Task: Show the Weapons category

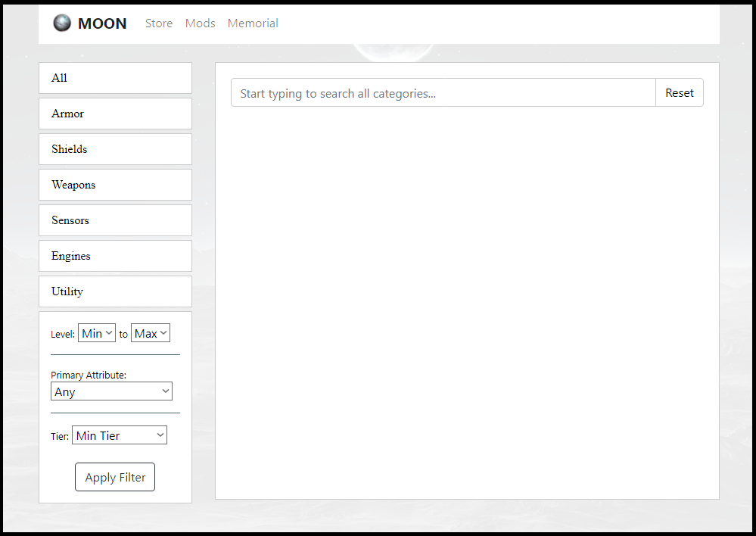Action: tap(115, 185)
